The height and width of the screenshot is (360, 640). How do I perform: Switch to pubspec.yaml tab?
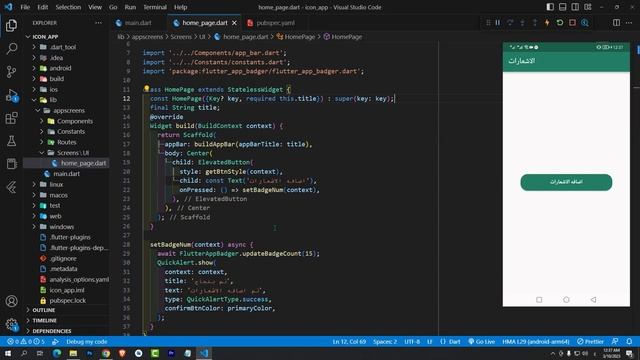pyautogui.click(x=276, y=23)
